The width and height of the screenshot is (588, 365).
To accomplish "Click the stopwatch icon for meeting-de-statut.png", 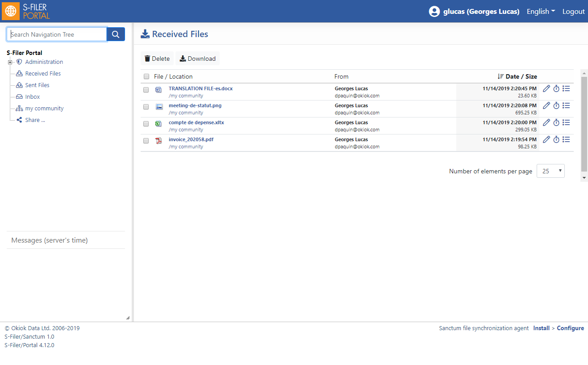I will click(x=556, y=105).
